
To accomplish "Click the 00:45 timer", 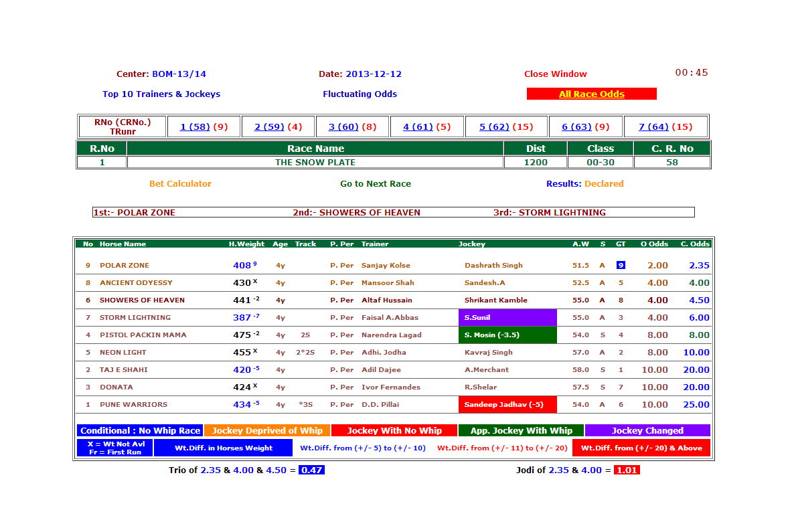I will click(692, 72).
